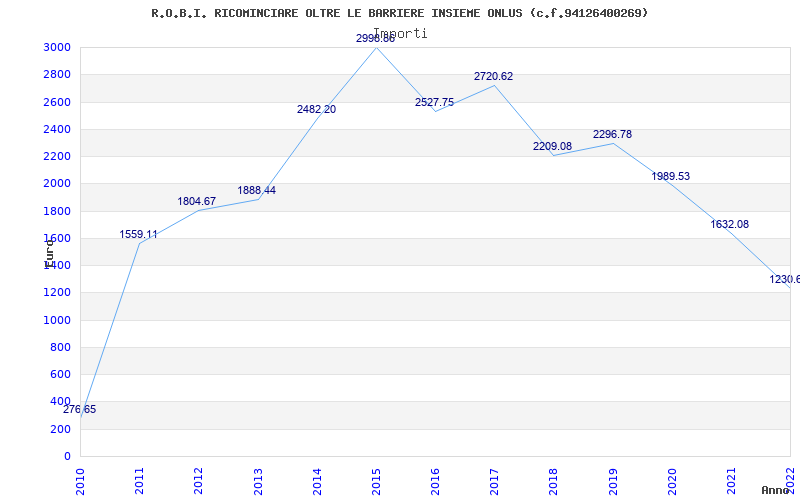The height and width of the screenshot is (500, 800).
Task: Click the 1804.67 value label
Action: [197, 202]
